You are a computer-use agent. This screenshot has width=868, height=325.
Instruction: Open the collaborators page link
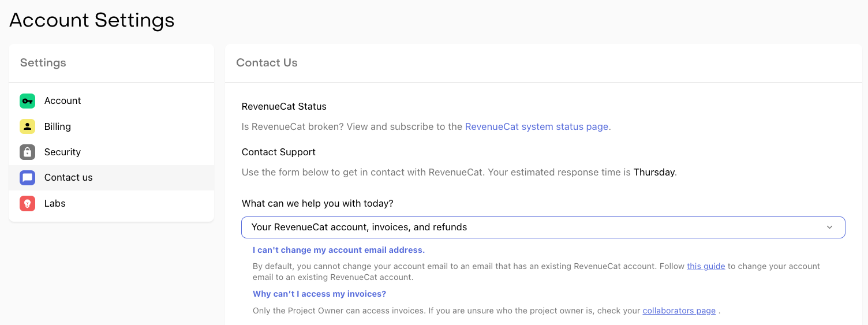(x=679, y=311)
